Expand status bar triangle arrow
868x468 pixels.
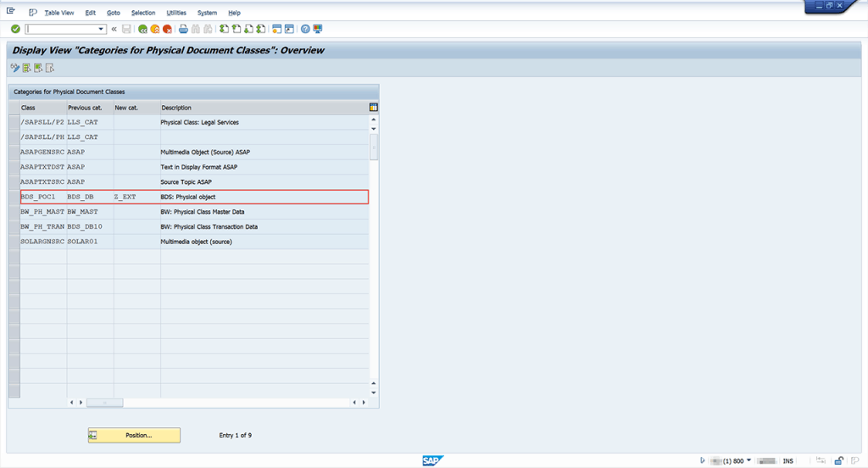point(703,460)
